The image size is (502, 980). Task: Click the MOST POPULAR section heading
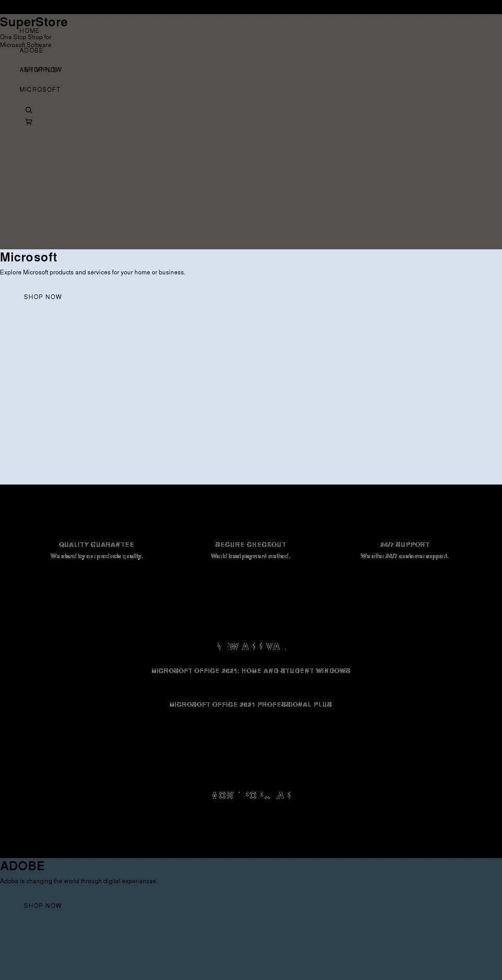251,795
